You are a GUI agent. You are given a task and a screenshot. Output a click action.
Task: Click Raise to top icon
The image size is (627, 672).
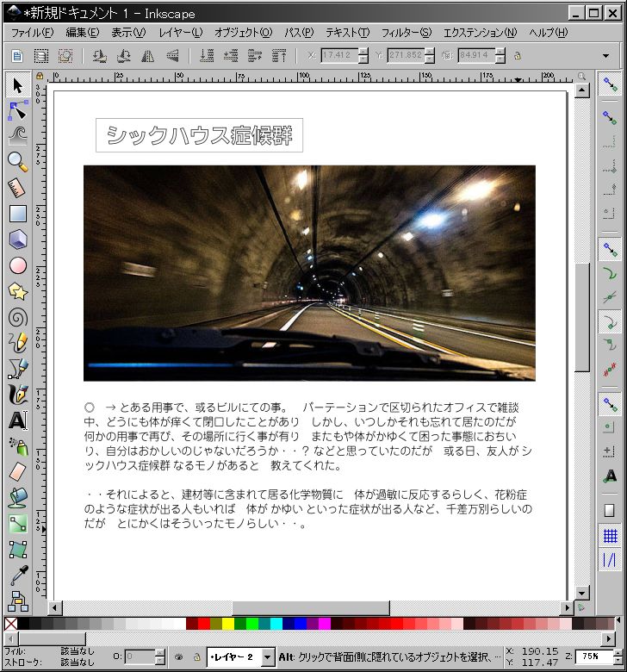tap(279, 56)
